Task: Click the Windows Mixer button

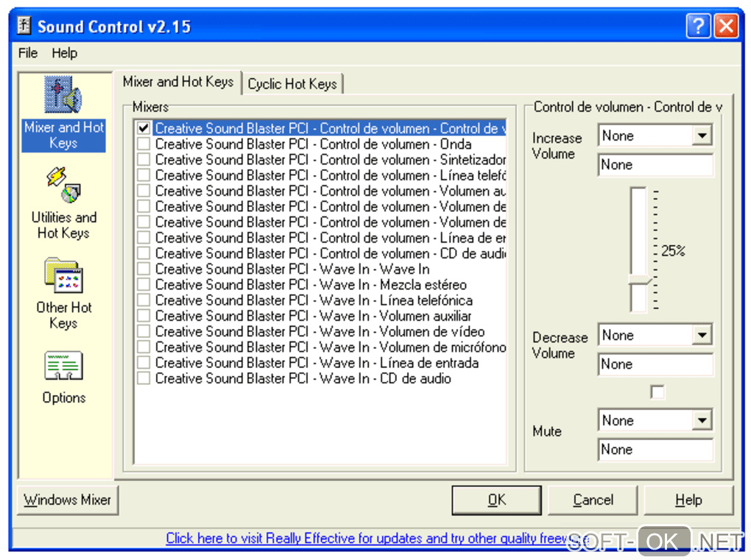Action: click(x=68, y=500)
